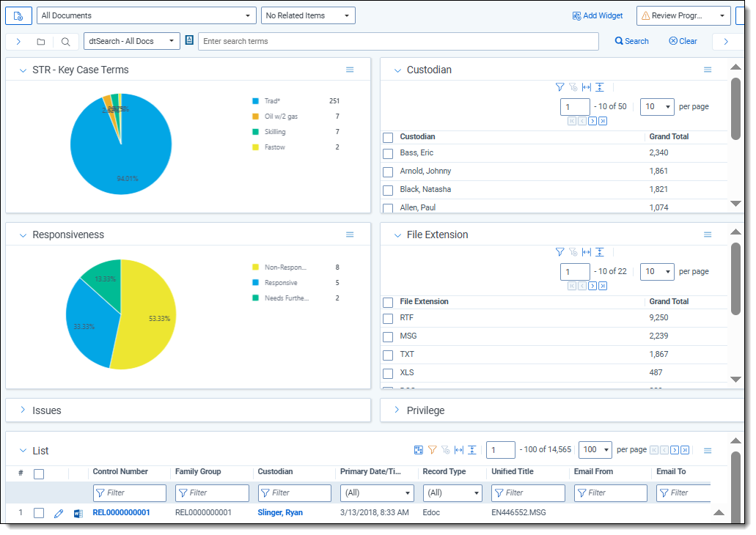Click the Enter search terms field

tap(397, 42)
